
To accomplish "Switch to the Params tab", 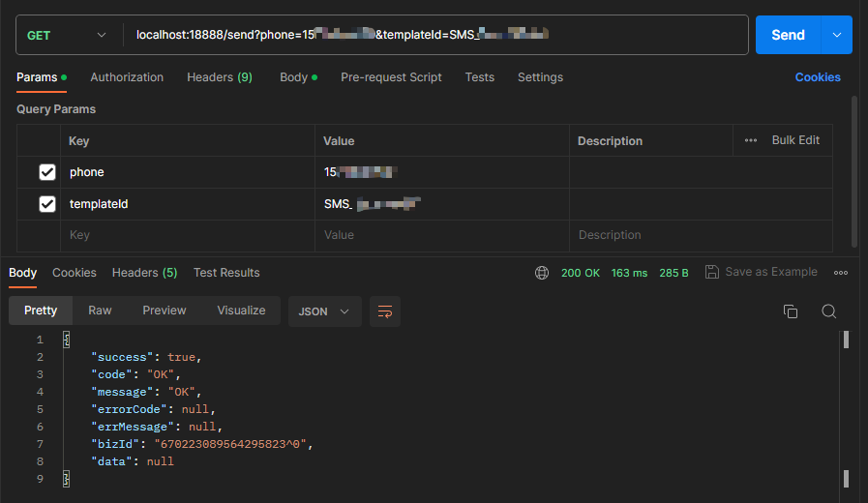I will tap(42, 77).
